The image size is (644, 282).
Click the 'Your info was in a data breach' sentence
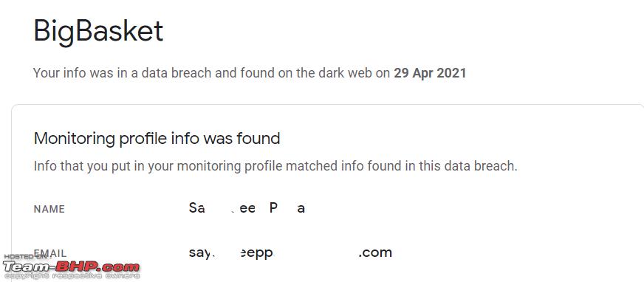click(x=250, y=74)
